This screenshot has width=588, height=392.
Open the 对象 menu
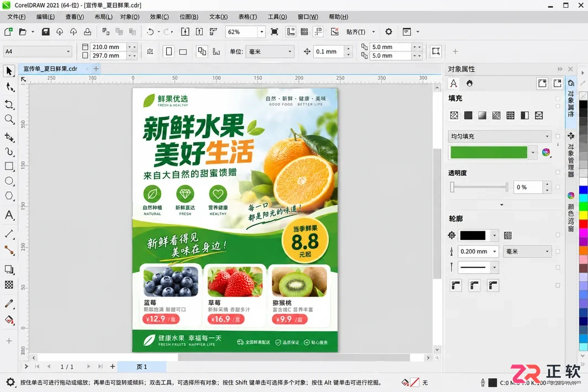point(130,17)
